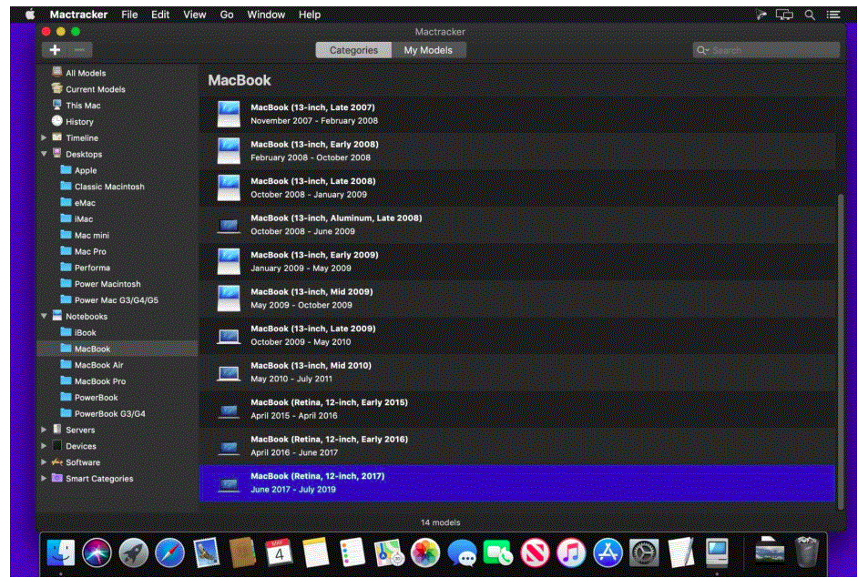Open the PowerBook folder
This screenshot has width=868, height=588.
[96, 397]
